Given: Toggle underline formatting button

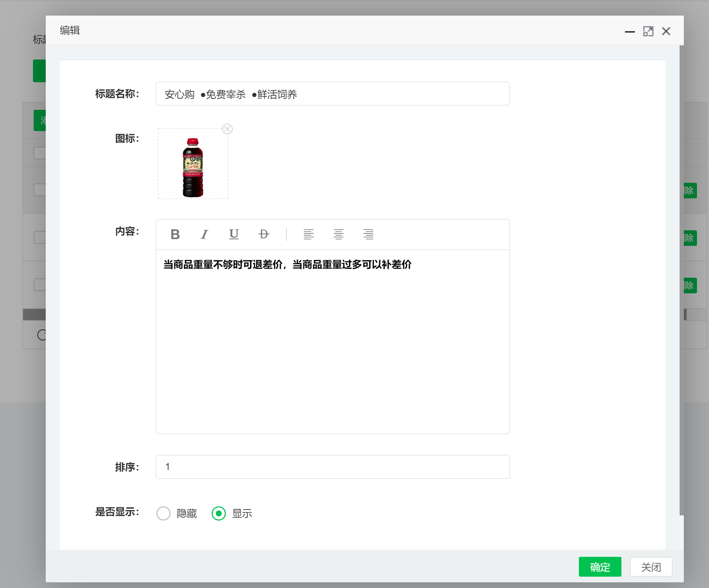Looking at the screenshot, I should point(234,234).
